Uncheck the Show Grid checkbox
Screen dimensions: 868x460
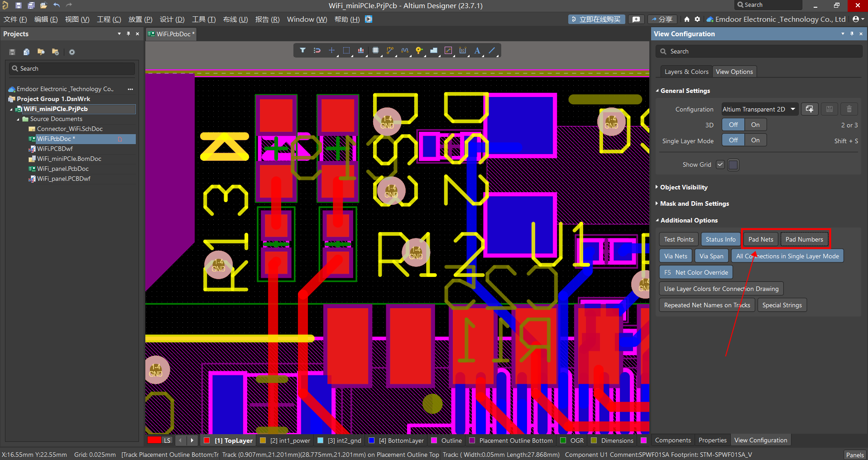[720, 165]
